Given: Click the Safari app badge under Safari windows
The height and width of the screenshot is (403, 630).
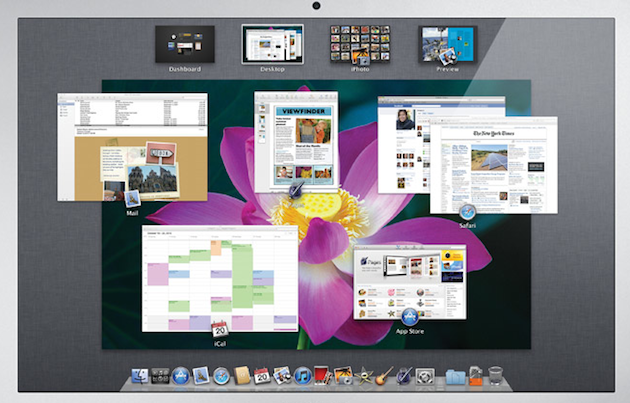Looking at the screenshot, I should pyautogui.click(x=468, y=212).
